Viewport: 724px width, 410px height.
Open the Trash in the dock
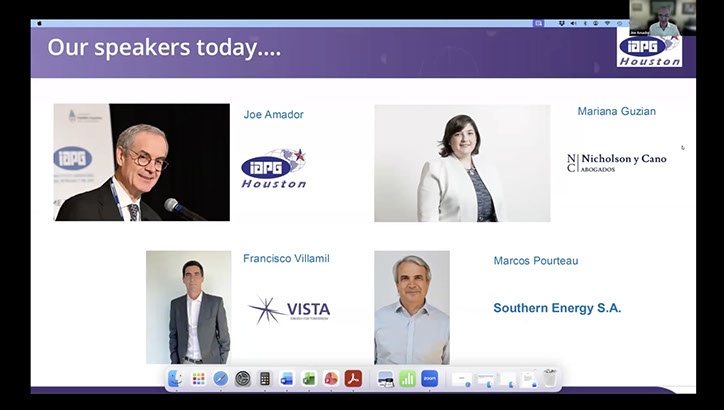549,379
